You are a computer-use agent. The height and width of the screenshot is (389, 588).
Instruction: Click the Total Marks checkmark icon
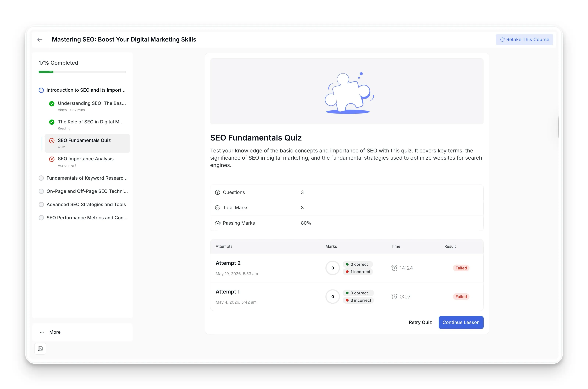click(217, 208)
